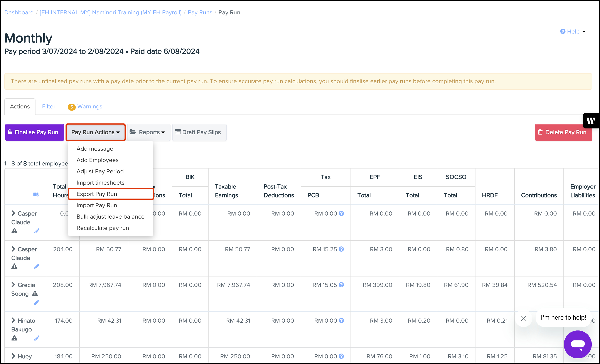Open the Help dropdown menu

(x=573, y=32)
